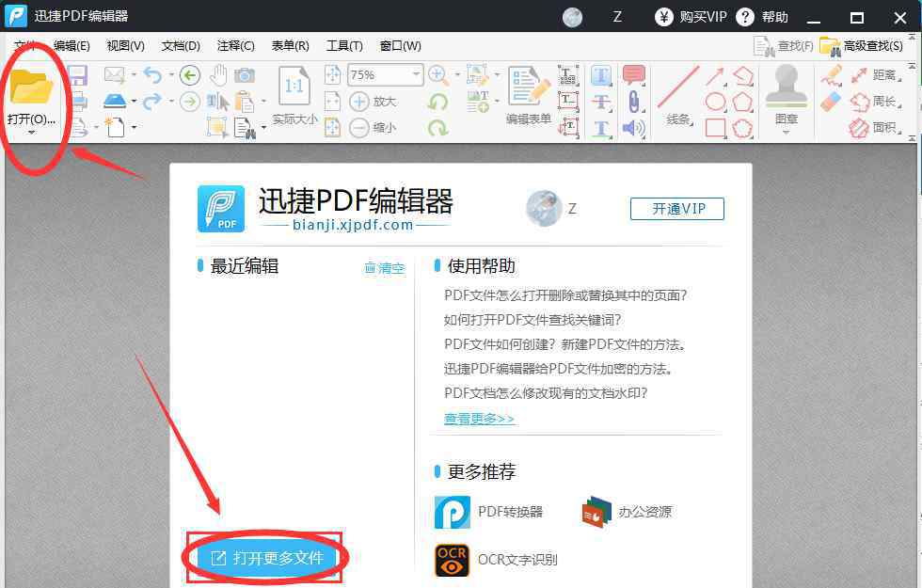Open the Comments (注释) menu
922x588 pixels.
pos(235,46)
